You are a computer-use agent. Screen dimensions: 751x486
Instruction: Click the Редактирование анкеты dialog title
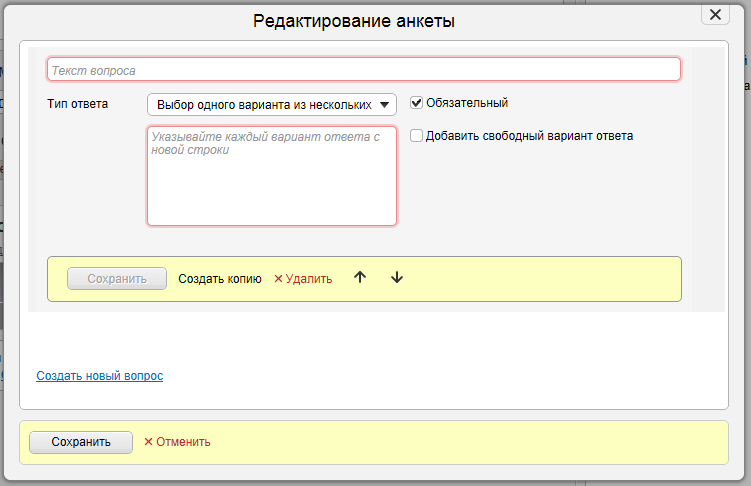pos(354,21)
